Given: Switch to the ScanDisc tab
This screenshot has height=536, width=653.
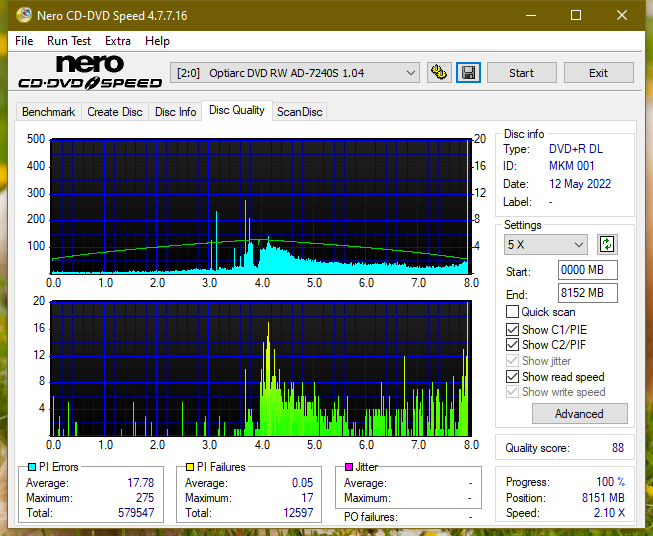Looking at the screenshot, I should coord(299,112).
